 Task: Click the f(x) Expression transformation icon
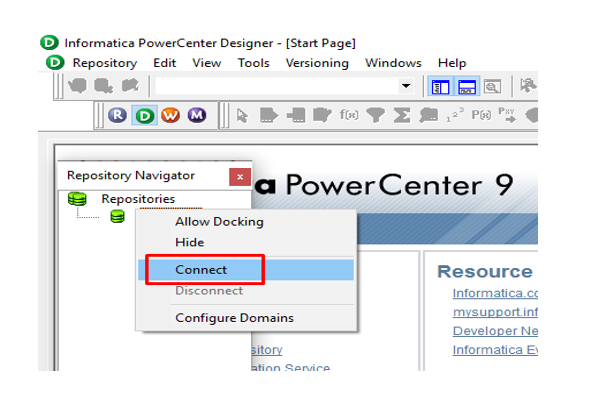point(349,114)
